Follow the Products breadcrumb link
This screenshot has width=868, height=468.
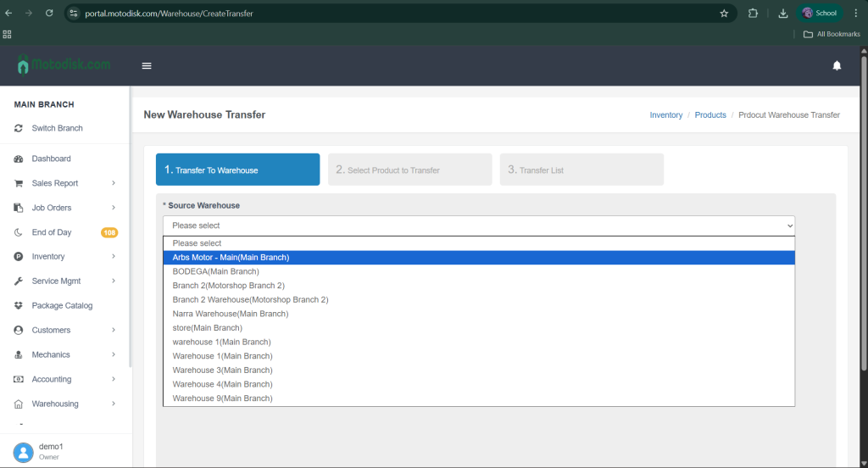pos(710,115)
